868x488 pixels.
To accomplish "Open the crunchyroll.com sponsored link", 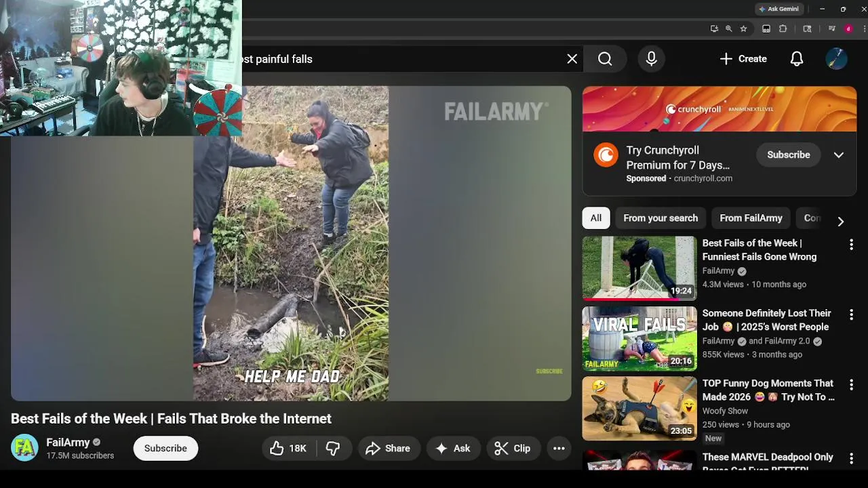I will 703,178.
